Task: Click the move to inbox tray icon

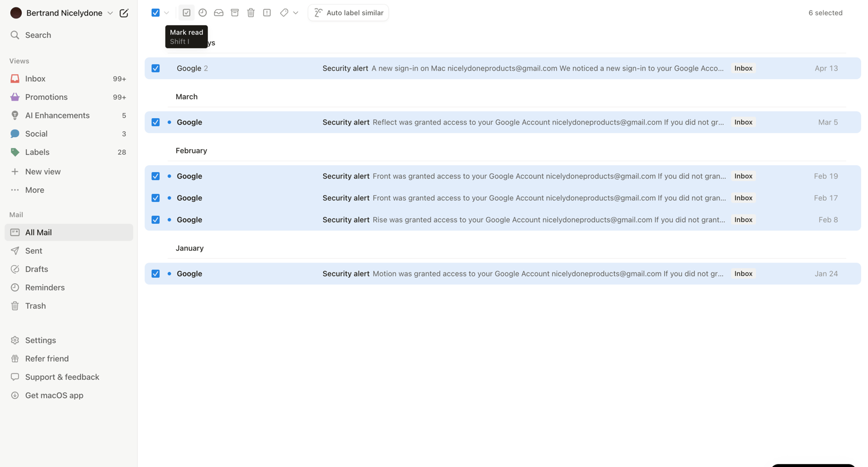Action: 219,13
